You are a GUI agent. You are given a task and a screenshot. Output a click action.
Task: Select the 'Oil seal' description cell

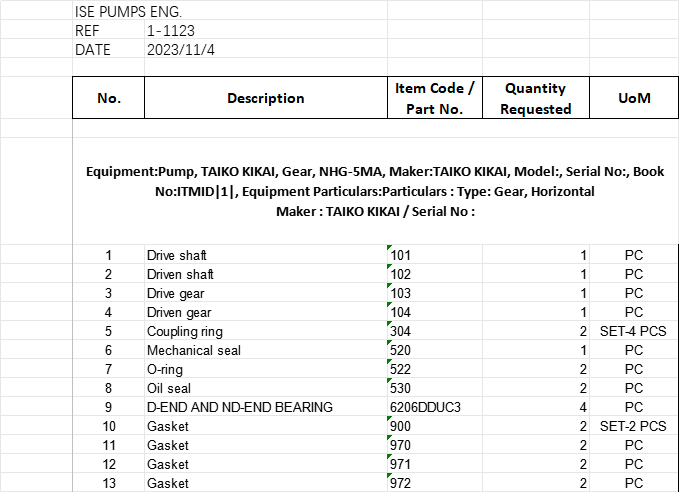coord(265,388)
